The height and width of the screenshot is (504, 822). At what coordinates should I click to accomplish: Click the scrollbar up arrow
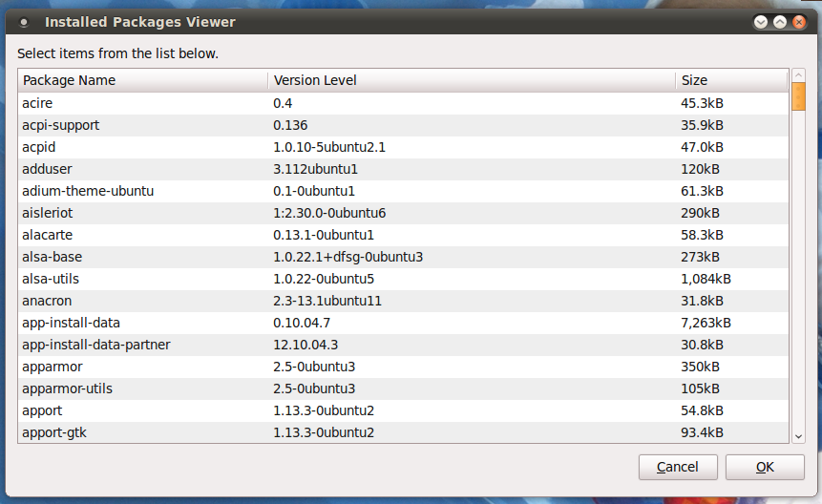798,75
